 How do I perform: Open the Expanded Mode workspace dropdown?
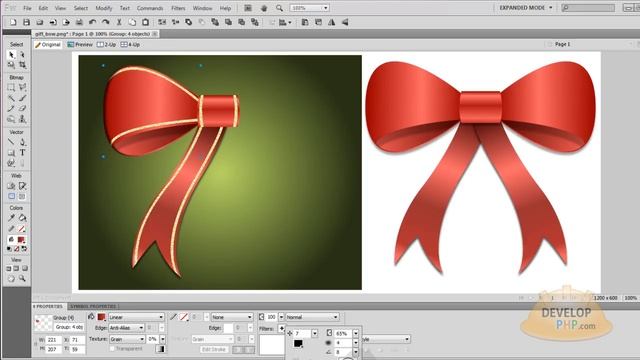(x=526, y=8)
